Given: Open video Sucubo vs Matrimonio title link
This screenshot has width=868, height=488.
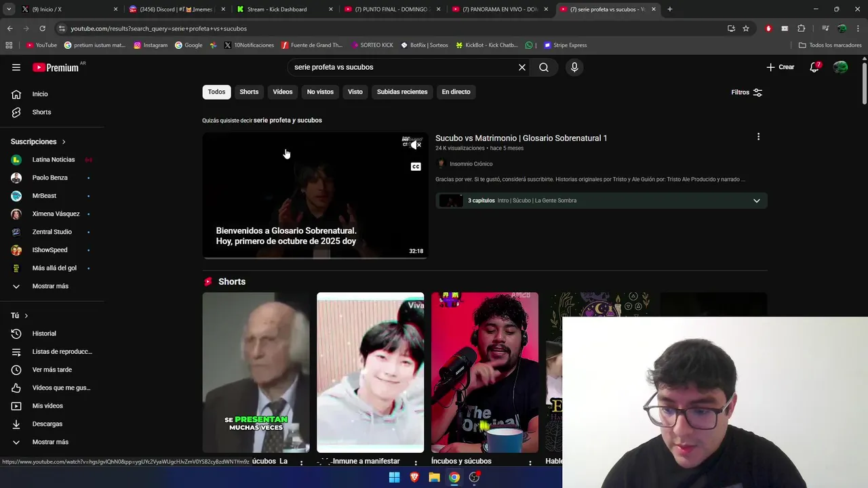Looking at the screenshot, I should (x=521, y=138).
